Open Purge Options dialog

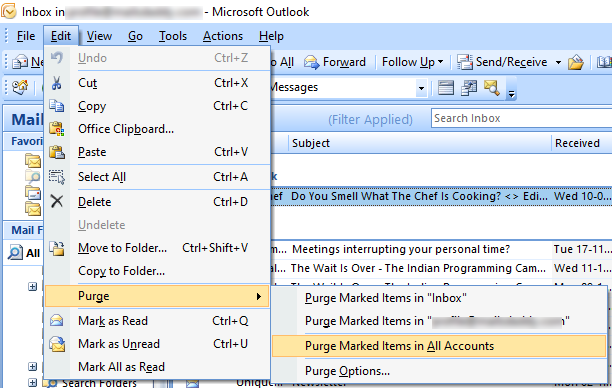[x=439, y=371]
